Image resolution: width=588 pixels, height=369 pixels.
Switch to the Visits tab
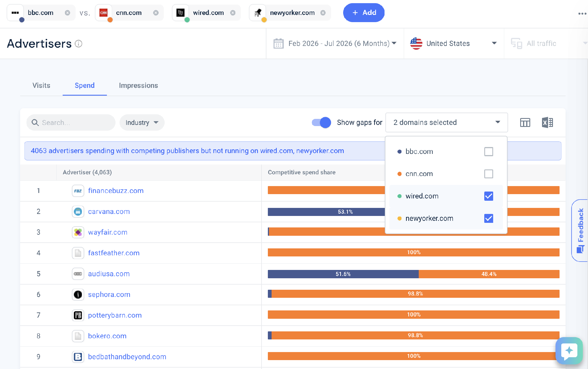(x=41, y=86)
